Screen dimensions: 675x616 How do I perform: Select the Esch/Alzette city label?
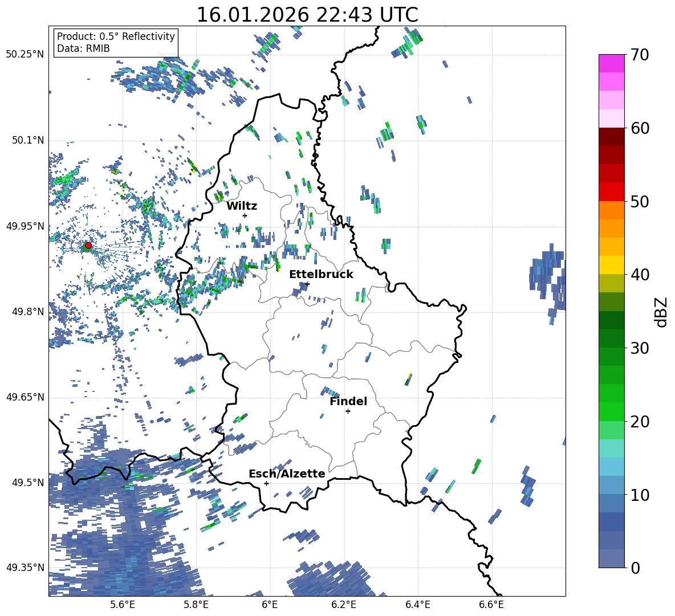tap(287, 474)
